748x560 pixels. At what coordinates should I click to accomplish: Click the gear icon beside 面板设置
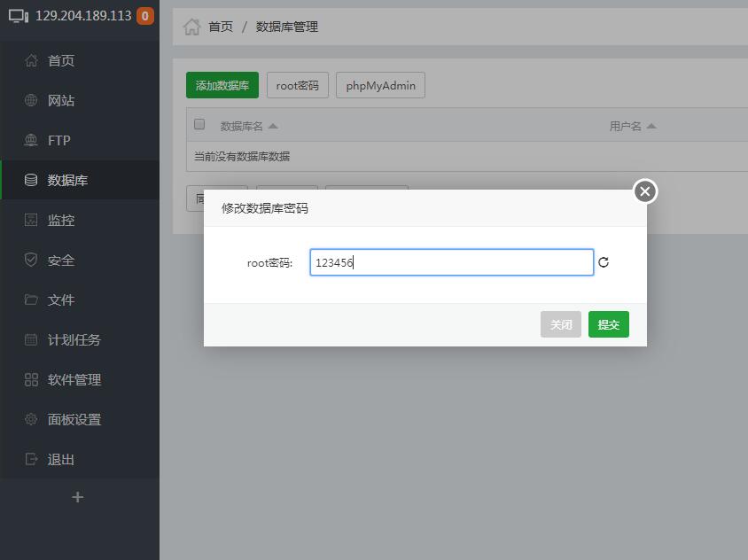tap(31, 419)
